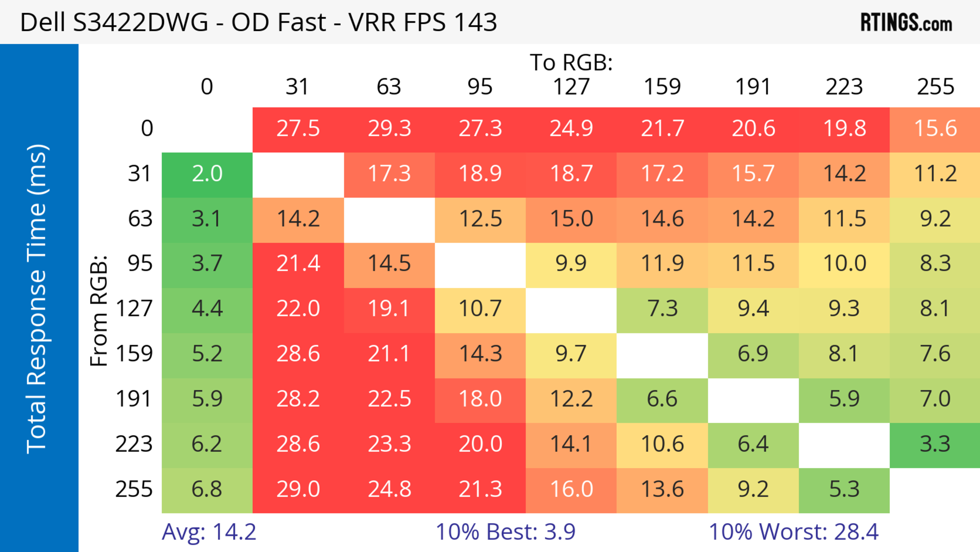Click the 223 row label
The height and width of the screenshot is (552, 980).
point(134,444)
